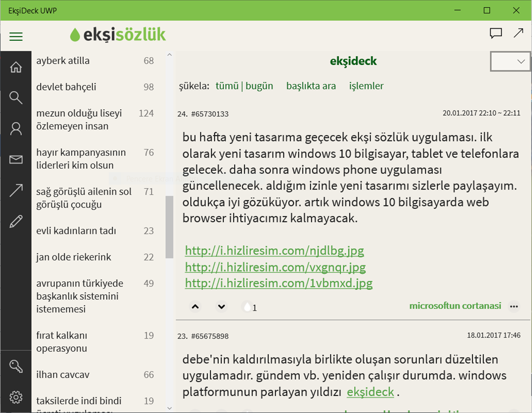Viewport: 532px width, 413px height.
Task: Click entry number #65675898
Action: pyautogui.click(x=210, y=337)
